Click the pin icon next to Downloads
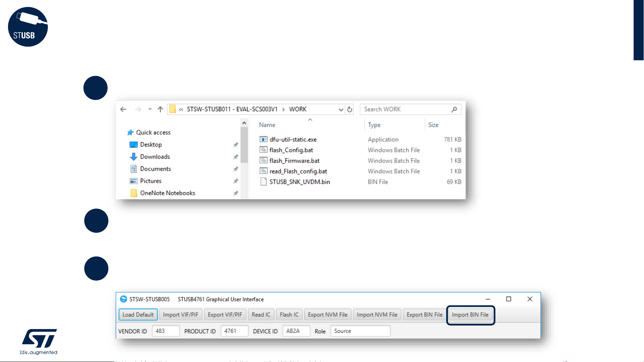 (236, 157)
